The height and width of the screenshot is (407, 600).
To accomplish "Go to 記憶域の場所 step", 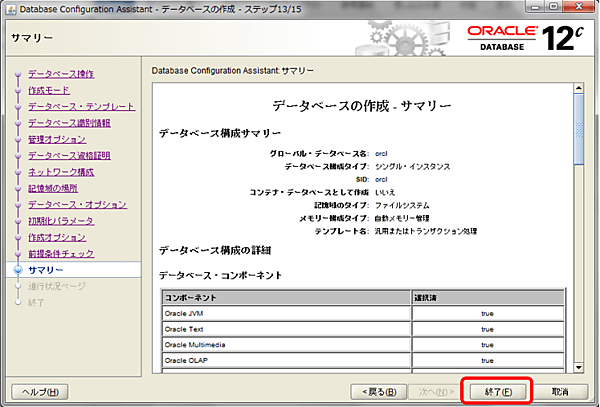I will click(x=53, y=188).
